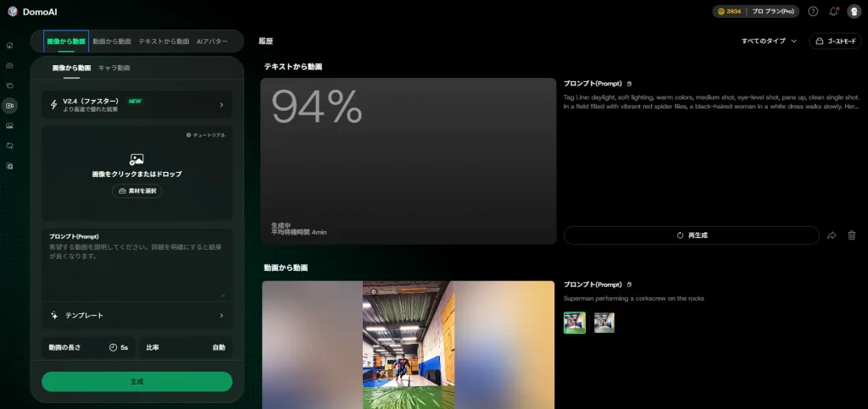This screenshot has width=868, height=409.
Task: Expand the V2.4 (ファスター) model selector
Action: 136,105
